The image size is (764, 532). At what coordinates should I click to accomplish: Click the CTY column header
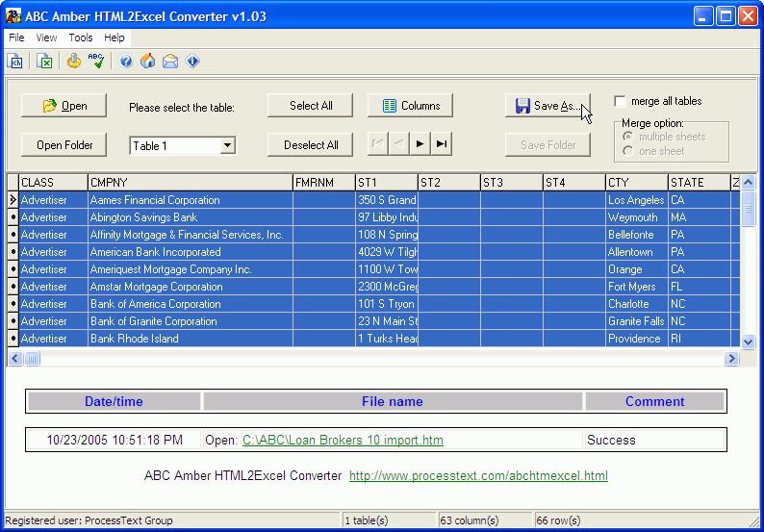(637, 183)
